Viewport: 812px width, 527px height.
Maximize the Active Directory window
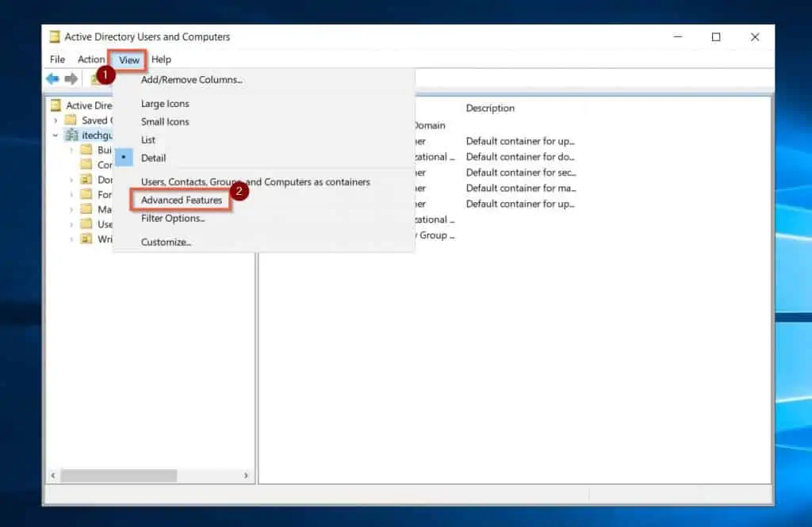(x=716, y=36)
